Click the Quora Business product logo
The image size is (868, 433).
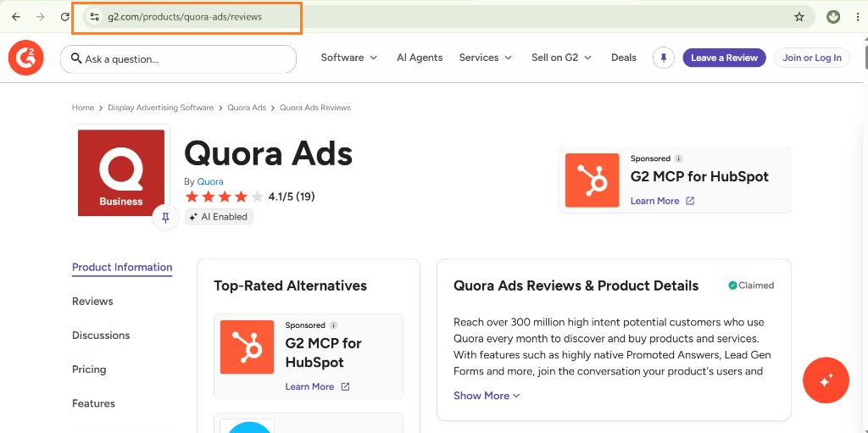pyautogui.click(x=121, y=173)
